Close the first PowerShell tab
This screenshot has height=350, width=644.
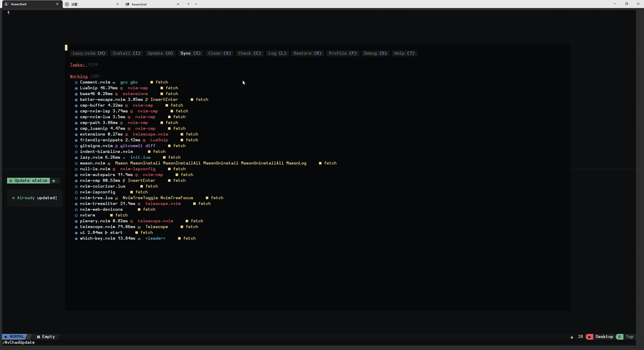point(57,4)
